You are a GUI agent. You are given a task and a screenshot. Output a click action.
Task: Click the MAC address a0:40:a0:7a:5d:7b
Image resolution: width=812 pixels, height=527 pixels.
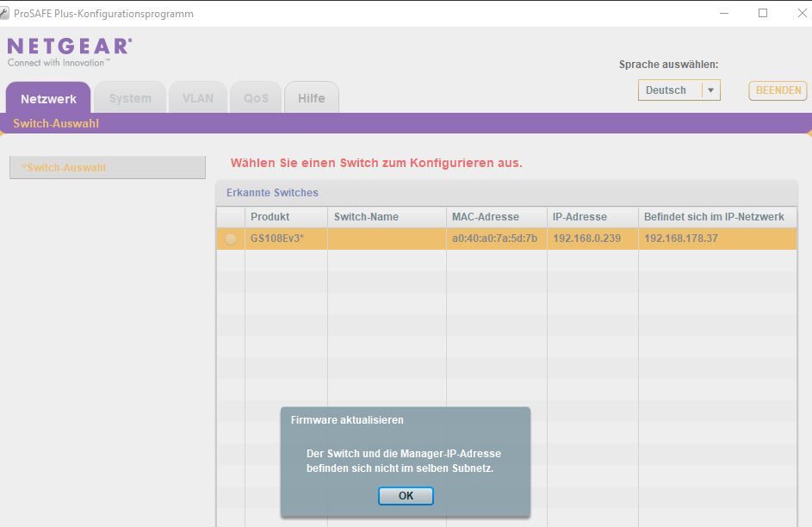pos(494,239)
